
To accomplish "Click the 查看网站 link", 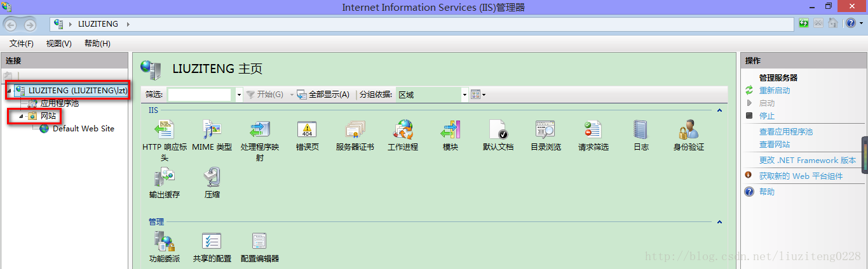I will [x=775, y=145].
